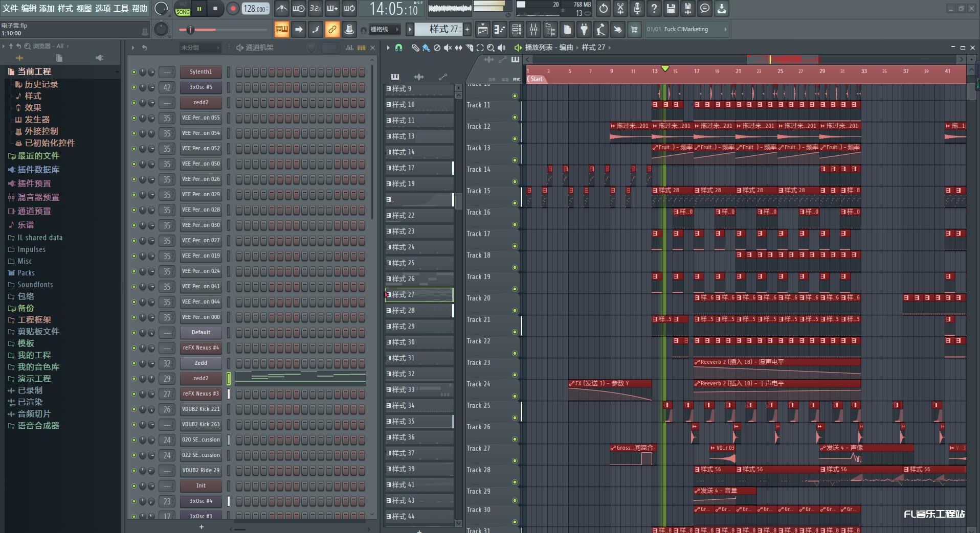This screenshot has height=533, width=980.
Task: Click the red record button
Action: tap(233, 9)
